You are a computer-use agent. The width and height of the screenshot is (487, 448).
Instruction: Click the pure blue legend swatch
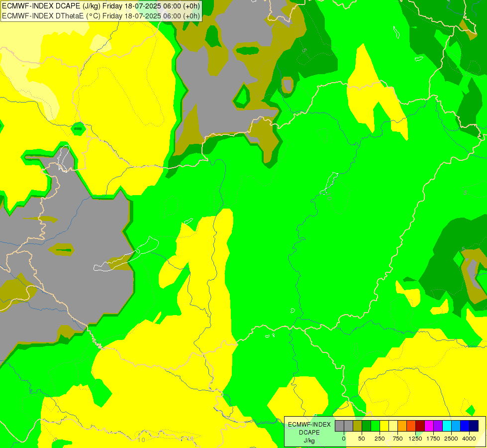click(465, 426)
